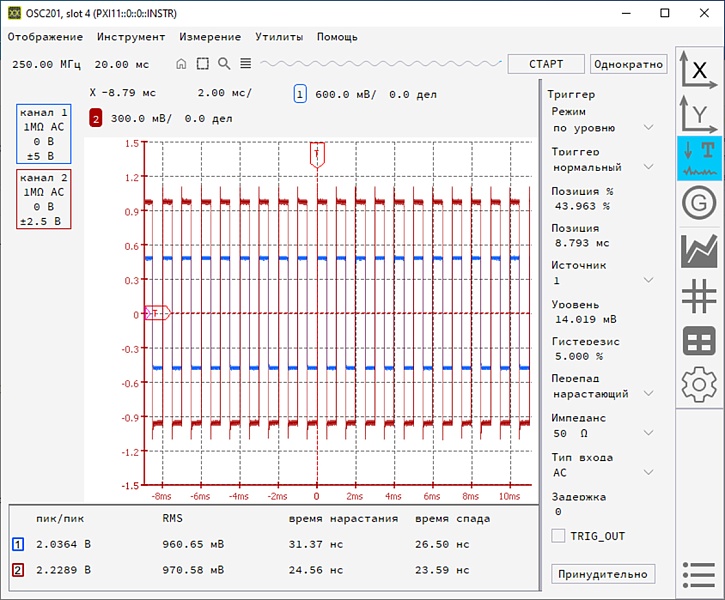
Task: Open the gear settings icon in sidebar
Action: tap(699, 385)
